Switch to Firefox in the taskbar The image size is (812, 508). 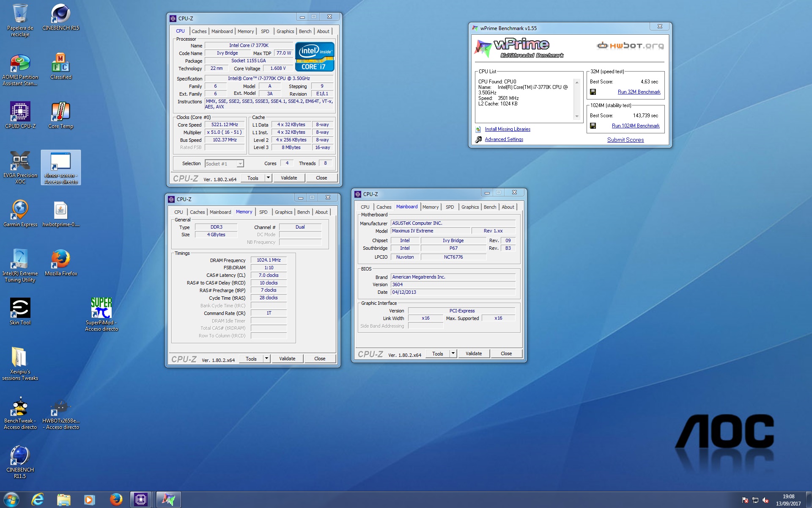tap(115, 500)
